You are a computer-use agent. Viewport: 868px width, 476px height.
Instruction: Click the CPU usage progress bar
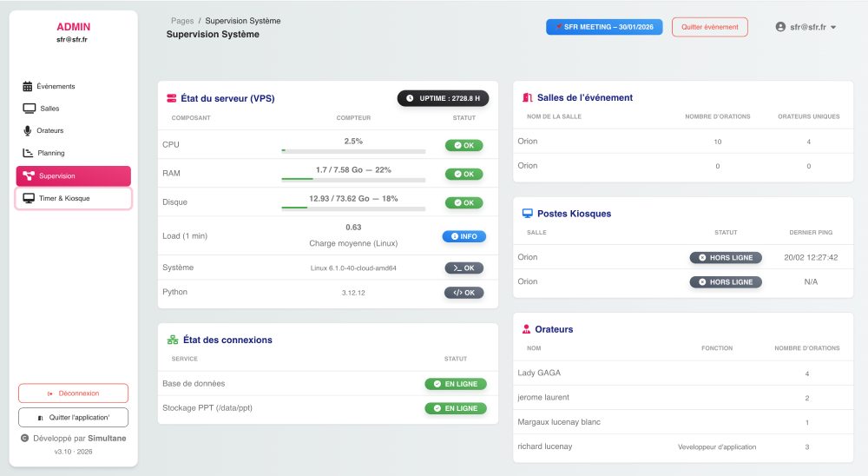click(353, 151)
